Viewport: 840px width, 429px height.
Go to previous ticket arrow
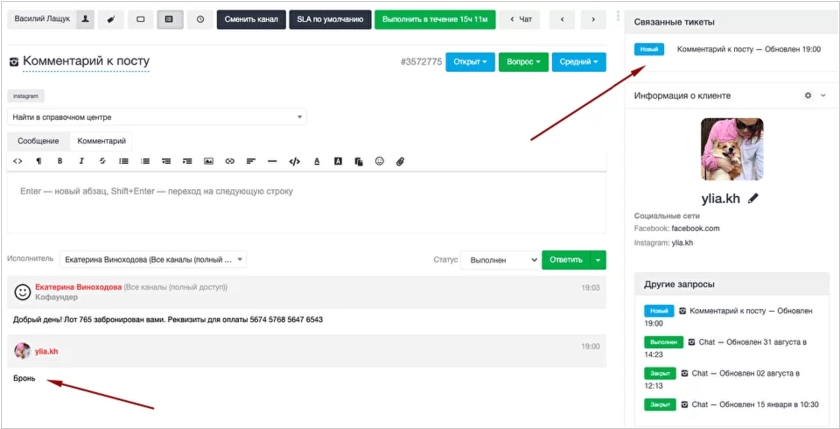[562, 19]
